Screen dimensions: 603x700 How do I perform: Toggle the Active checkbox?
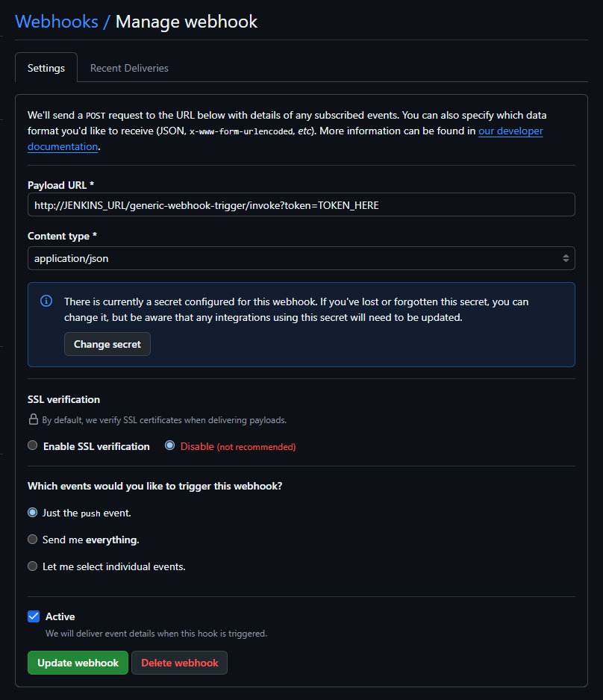pyautogui.click(x=34, y=616)
